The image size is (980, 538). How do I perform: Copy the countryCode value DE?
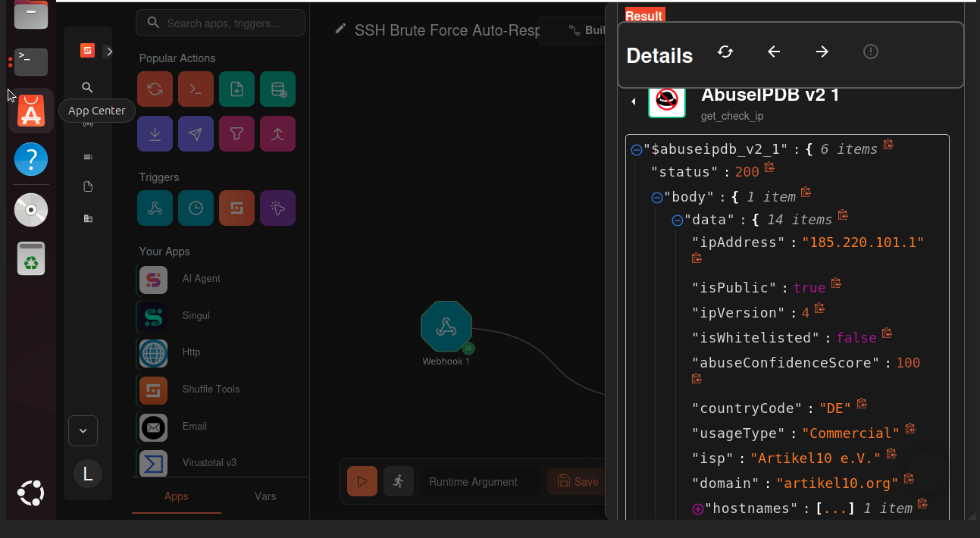[x=862, y=404]
